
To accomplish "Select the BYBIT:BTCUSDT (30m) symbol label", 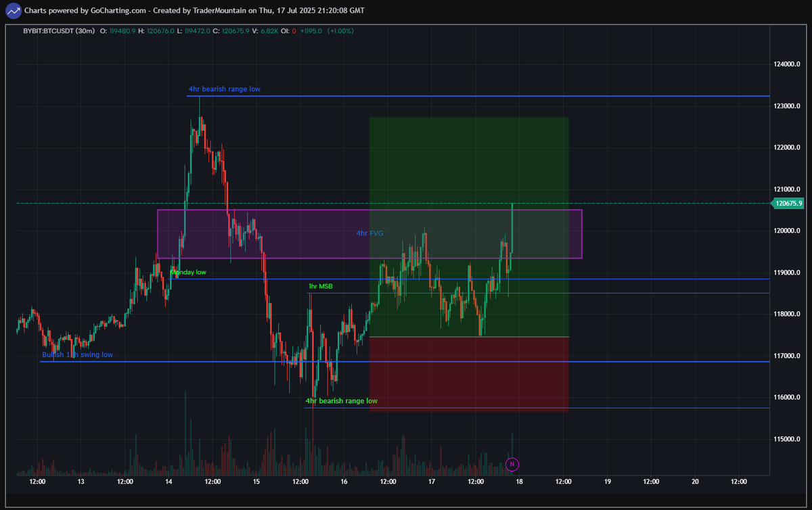I will pos(59,31).
